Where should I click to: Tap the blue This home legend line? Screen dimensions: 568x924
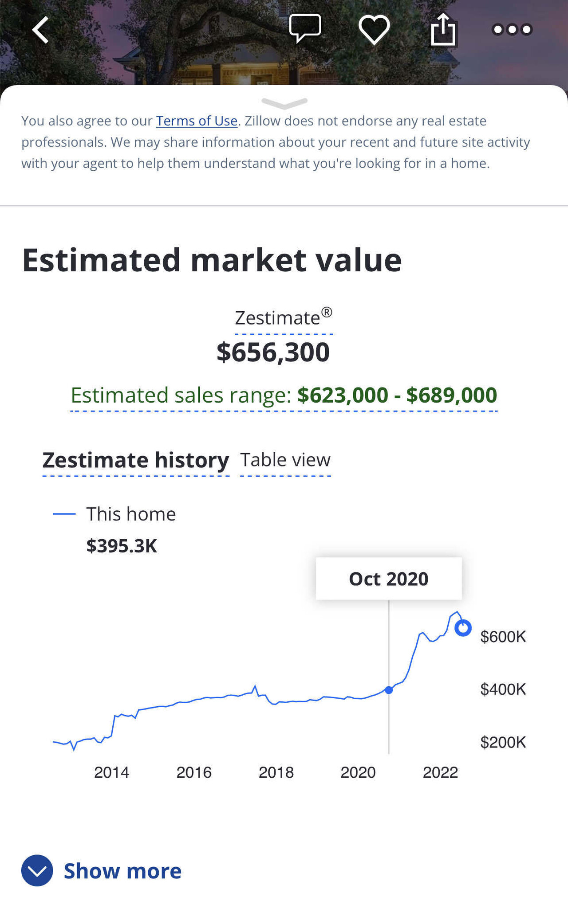point(64,514)
